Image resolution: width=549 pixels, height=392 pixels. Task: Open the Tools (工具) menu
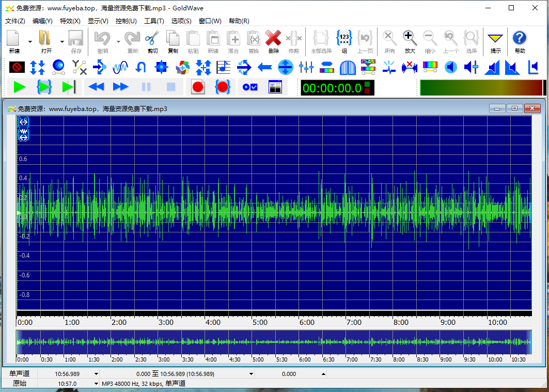153,21
